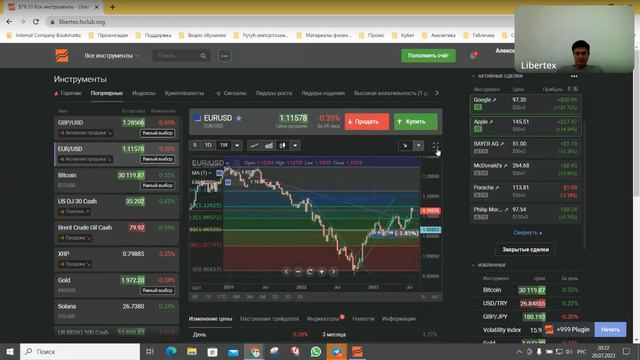Click the Windows Start button

coord(10,351)
